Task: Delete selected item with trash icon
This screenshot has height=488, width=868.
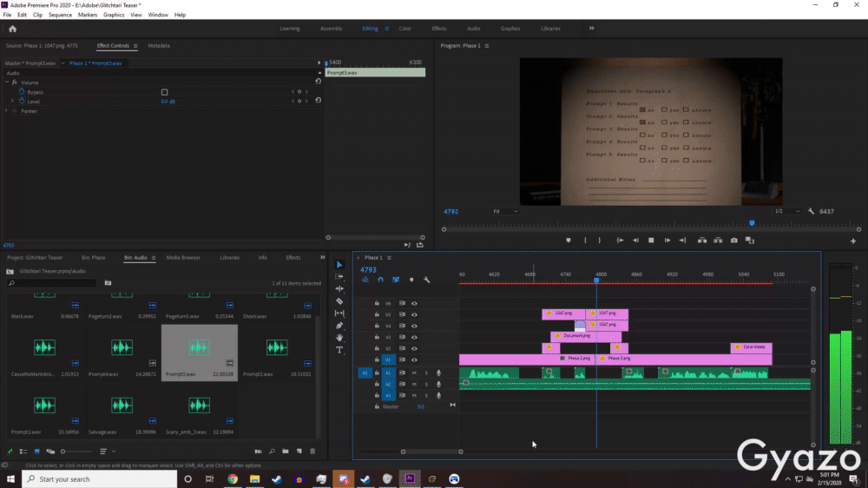Action: tap(312, 452)
